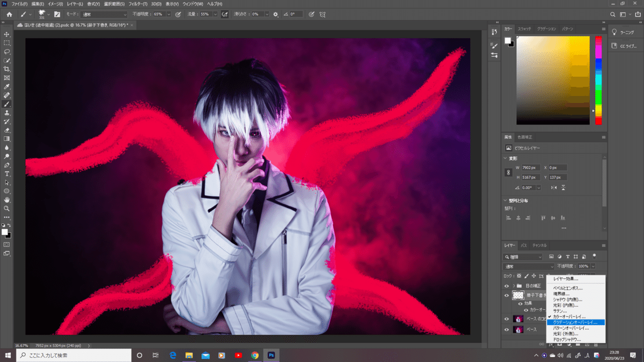
Task: Select the Crop tool
Action: (7, 69)
